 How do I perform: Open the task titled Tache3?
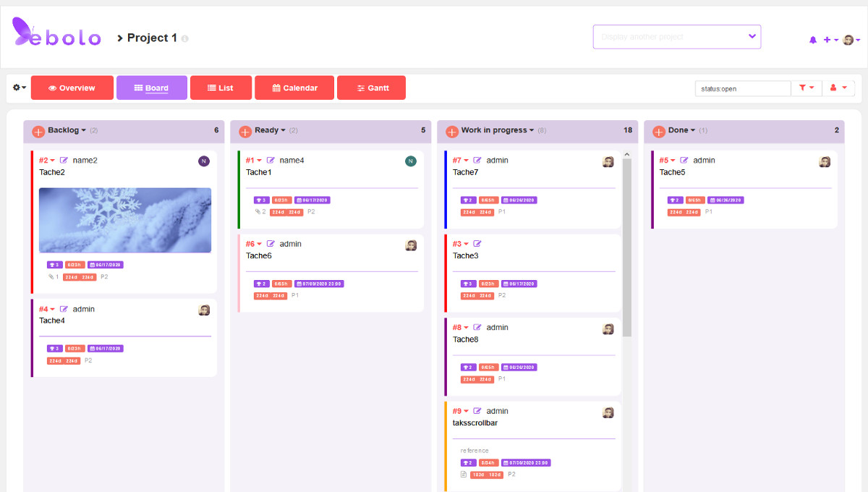465,255
